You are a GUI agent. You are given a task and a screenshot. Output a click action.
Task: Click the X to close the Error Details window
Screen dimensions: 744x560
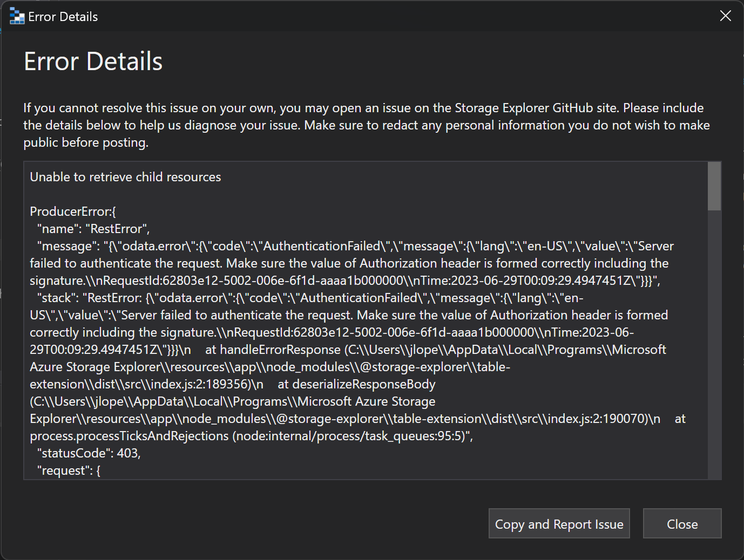pyautogui.click(x=725, y=16)
